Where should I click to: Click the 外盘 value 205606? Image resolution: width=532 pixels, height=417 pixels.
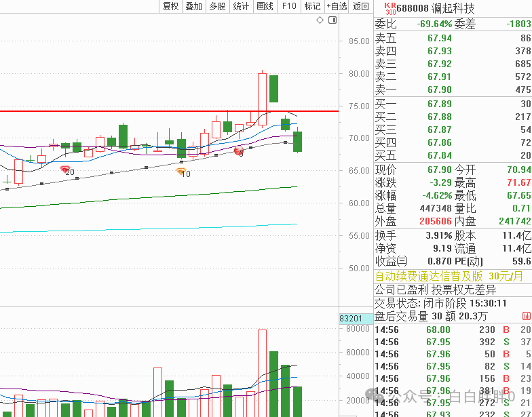coord(436,221)
